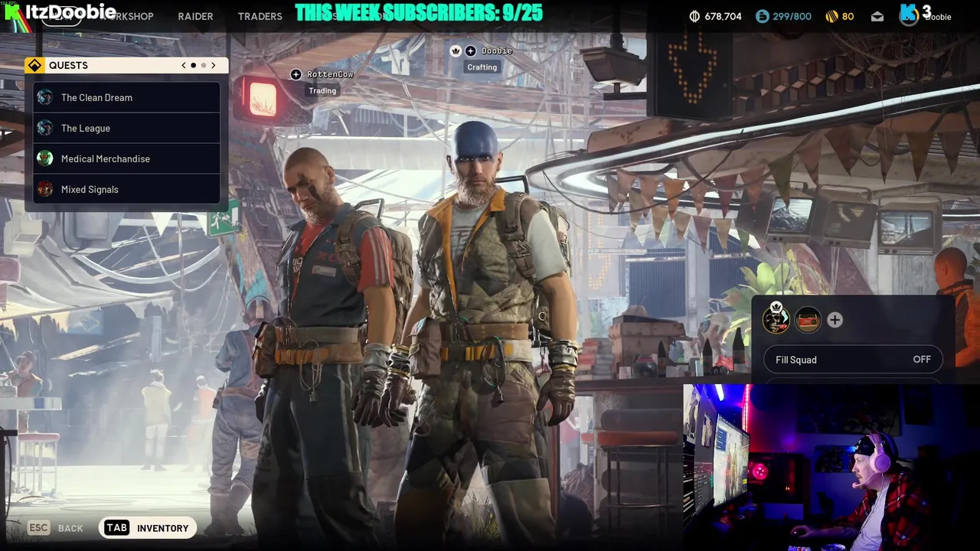Click the 299/800 stash count
The height and width of the screenshot is (551, 980).
(x=792, y=16)
